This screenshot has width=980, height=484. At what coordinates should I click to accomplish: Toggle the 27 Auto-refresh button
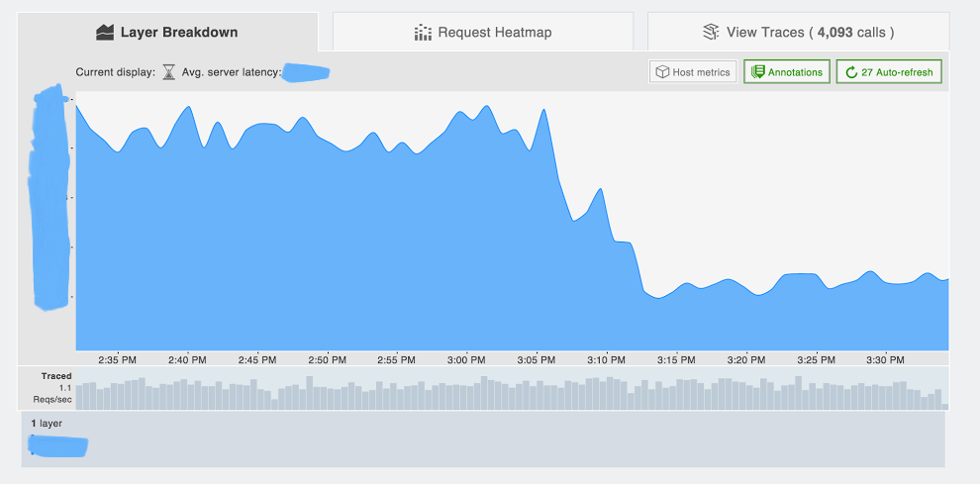[889, 72]
